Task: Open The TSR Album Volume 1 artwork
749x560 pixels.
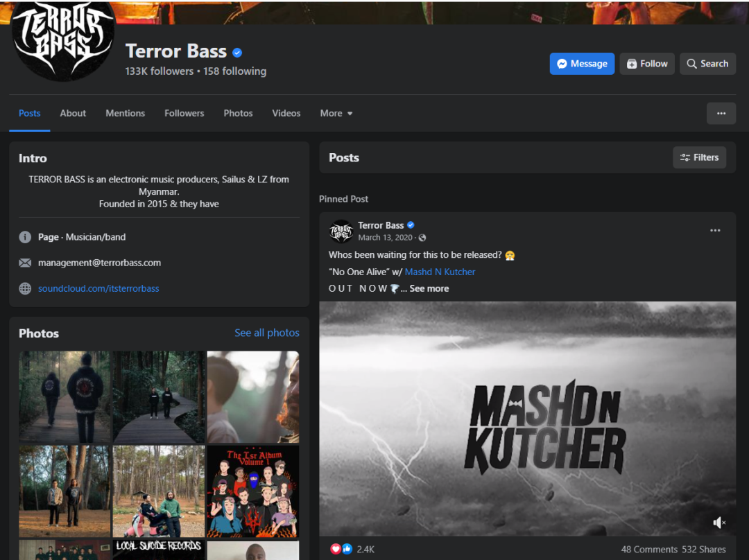Action: point(253,491)
